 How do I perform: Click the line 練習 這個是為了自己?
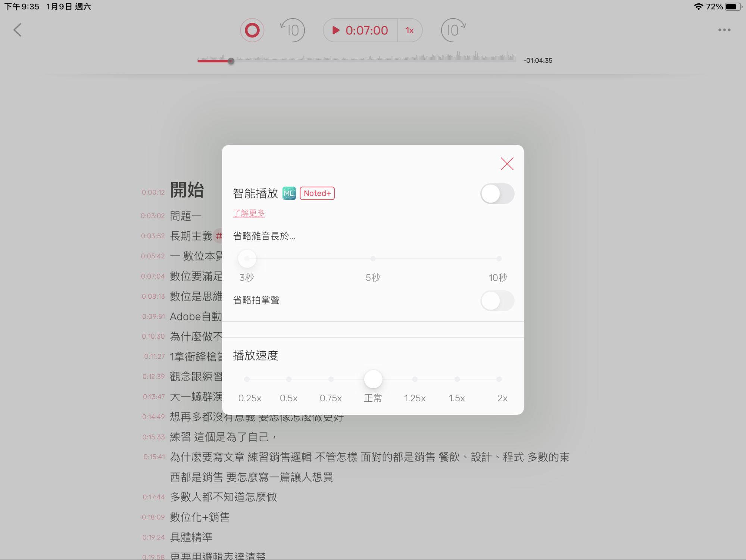click(223, 437)
